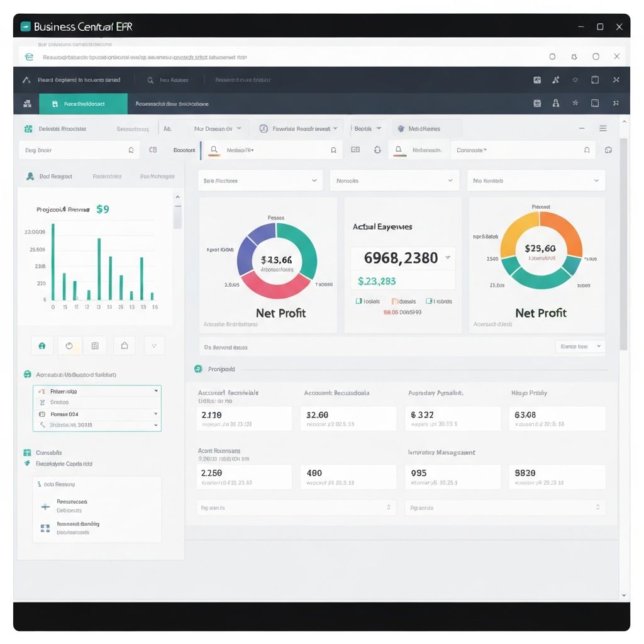Screen dimensions: 644x644
Task: Click the star icon in the dark toolbar
Action: pyautogui.click(x=575, y=103)
